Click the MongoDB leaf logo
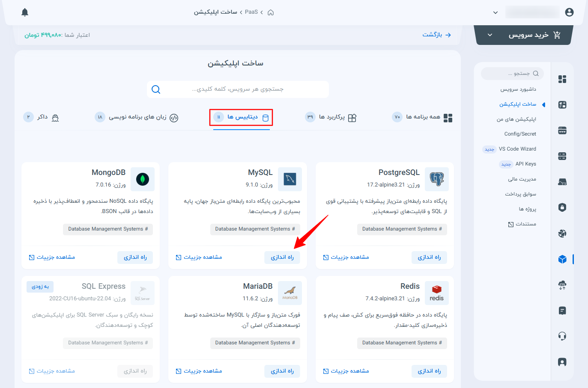588x388 pixels. pyautogui.click(x=143, y=179)
